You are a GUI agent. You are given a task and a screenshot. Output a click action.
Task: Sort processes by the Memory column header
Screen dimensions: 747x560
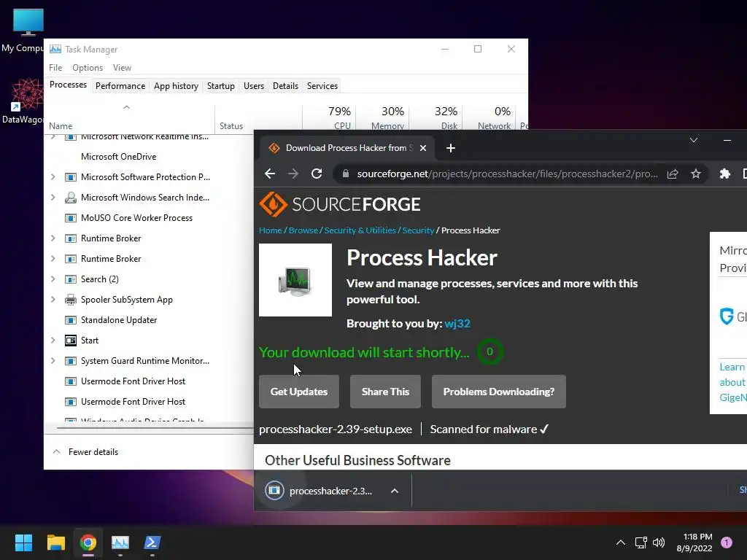point(382,117)
